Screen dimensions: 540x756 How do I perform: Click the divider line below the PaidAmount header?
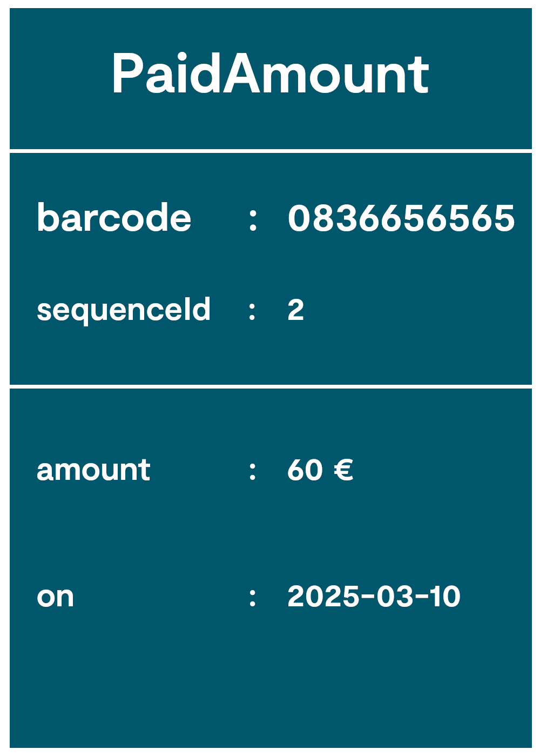point(270,151)
